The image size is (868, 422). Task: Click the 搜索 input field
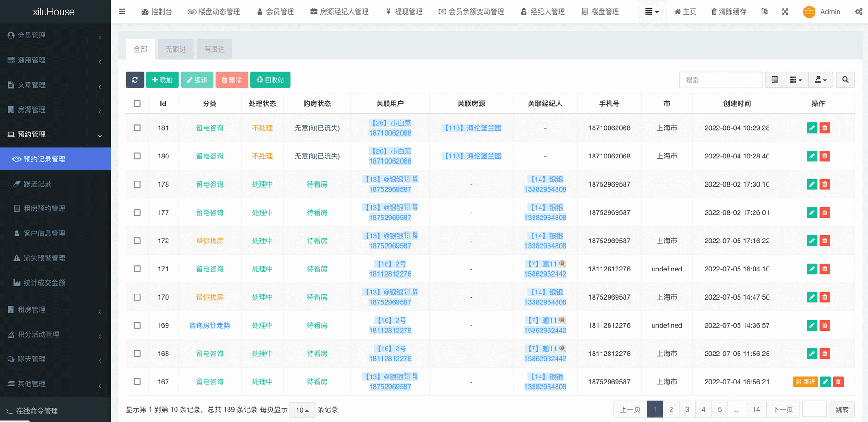pos(720,80)
